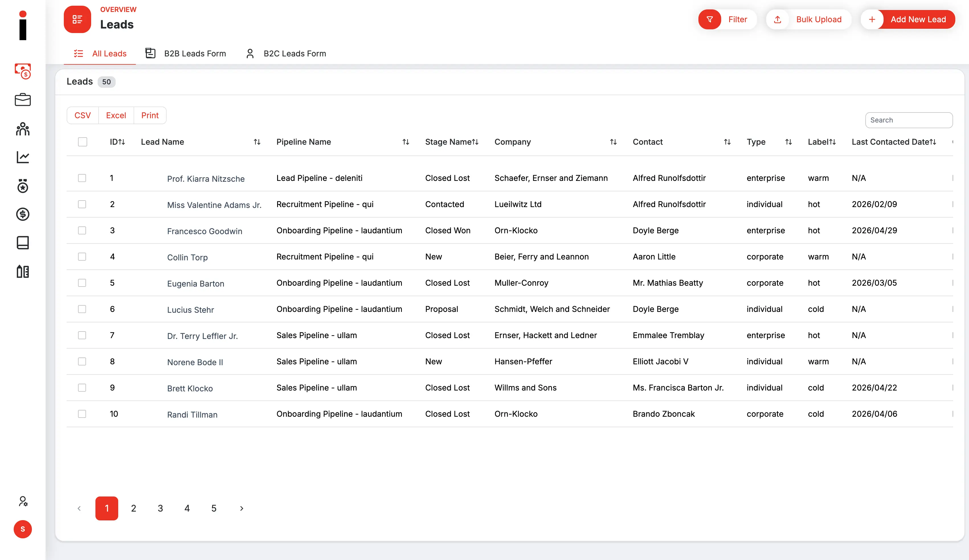Check the row for Norene Bode II
Image resolution: width=969 pixels, height=560 pixels.
click(x=82, y=361)
